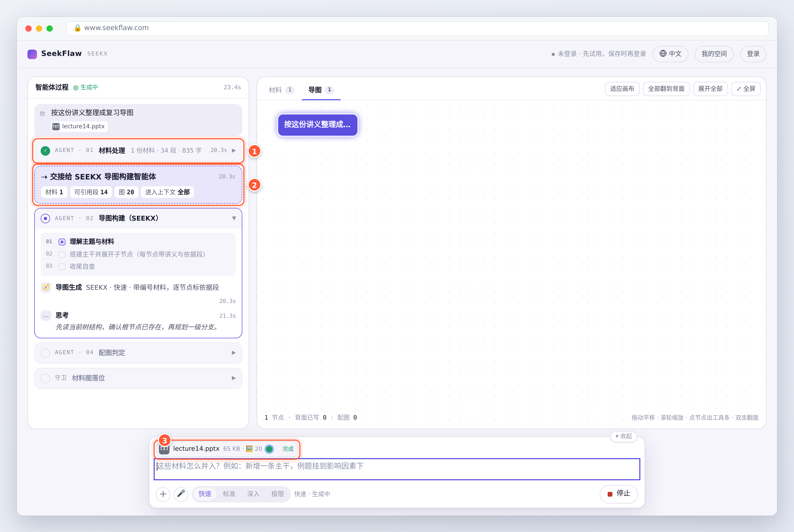794x532 pixels.
Task: Click the 全部翻到背面 button
Action: pyautogui.click(x=667, y=89)
